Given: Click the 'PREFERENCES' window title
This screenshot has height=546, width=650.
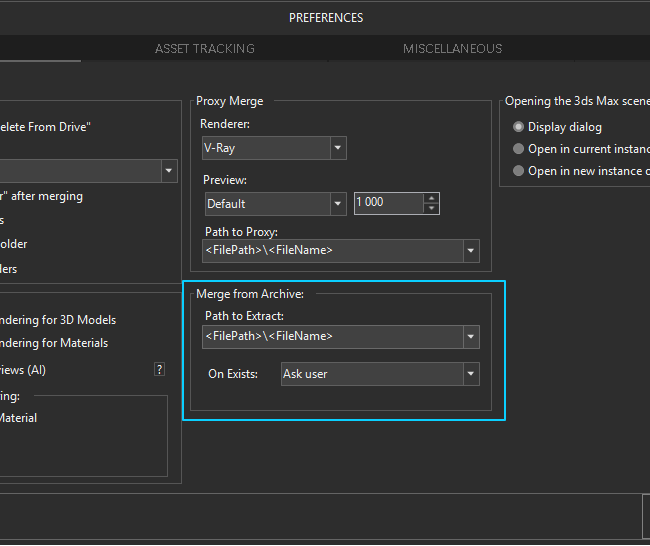Looking at the screenshot, I should click(x=326, y=18).
